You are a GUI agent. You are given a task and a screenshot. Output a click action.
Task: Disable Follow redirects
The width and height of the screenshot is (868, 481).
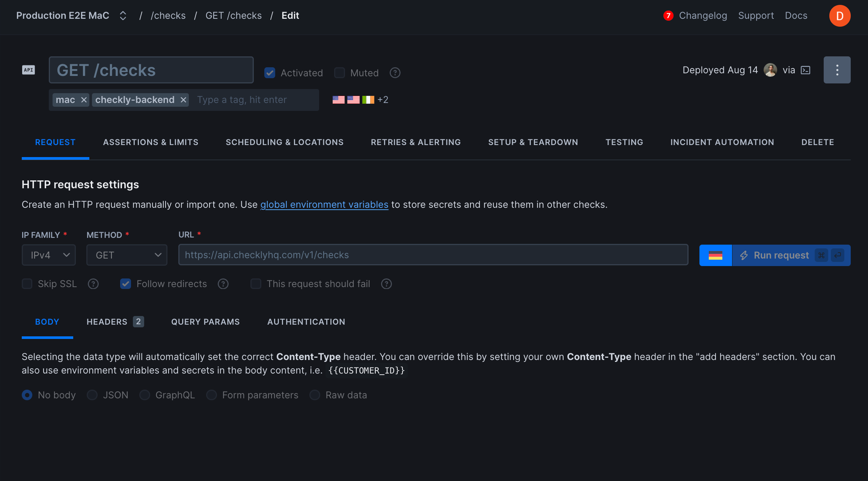click(126, 284)
